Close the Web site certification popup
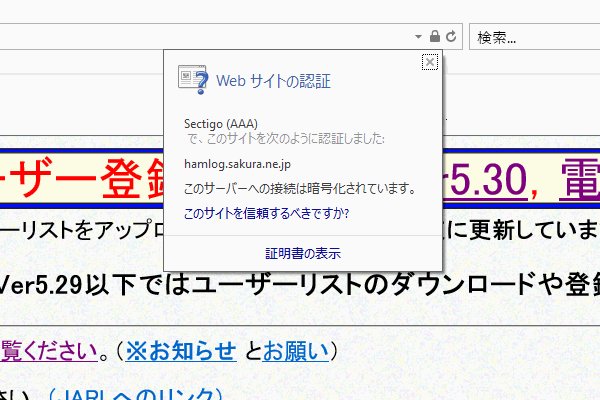This screenshot has width=600, height=400. tap(430, 62)
